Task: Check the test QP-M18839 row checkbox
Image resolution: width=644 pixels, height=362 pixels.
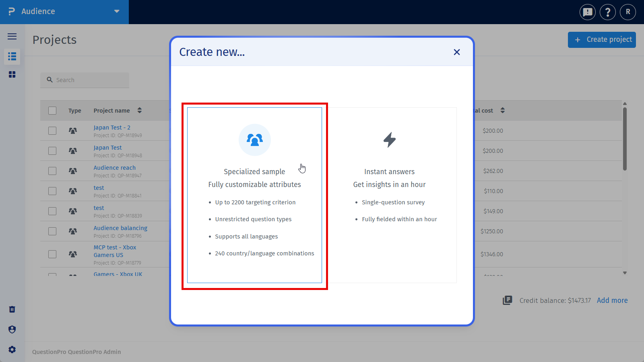Action: (52, 211)
